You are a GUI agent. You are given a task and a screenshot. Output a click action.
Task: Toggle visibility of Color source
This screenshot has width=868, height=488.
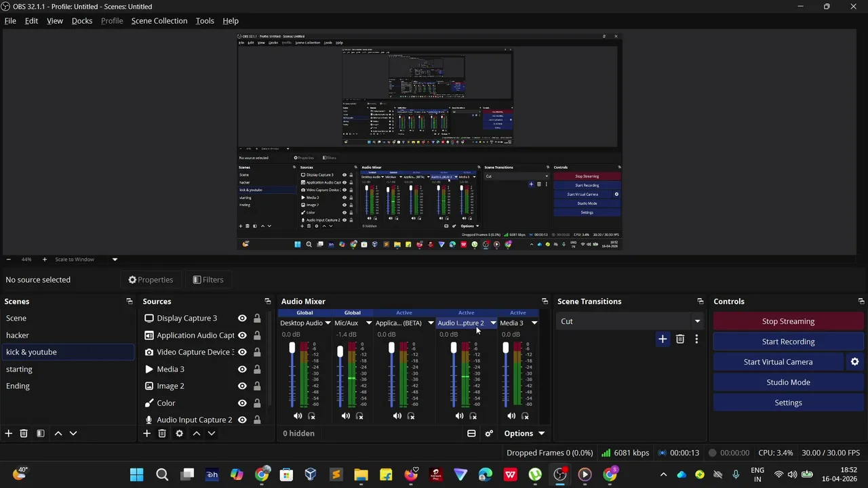[x=242, y=403]
